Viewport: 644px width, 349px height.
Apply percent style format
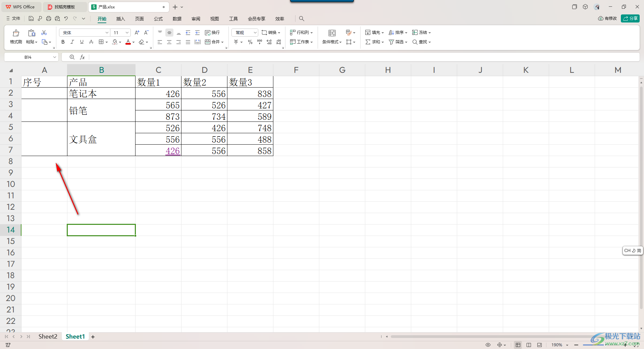click(x=250, y=42)
